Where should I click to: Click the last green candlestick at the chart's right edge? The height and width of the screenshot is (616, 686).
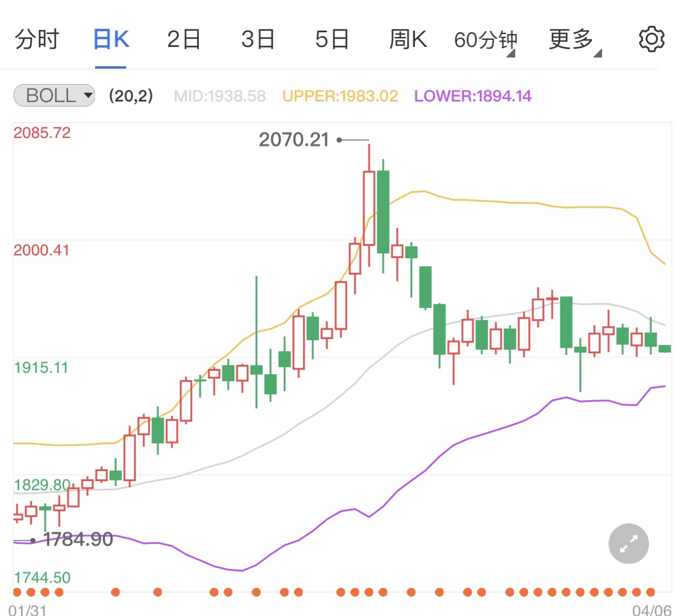point(665,348)
